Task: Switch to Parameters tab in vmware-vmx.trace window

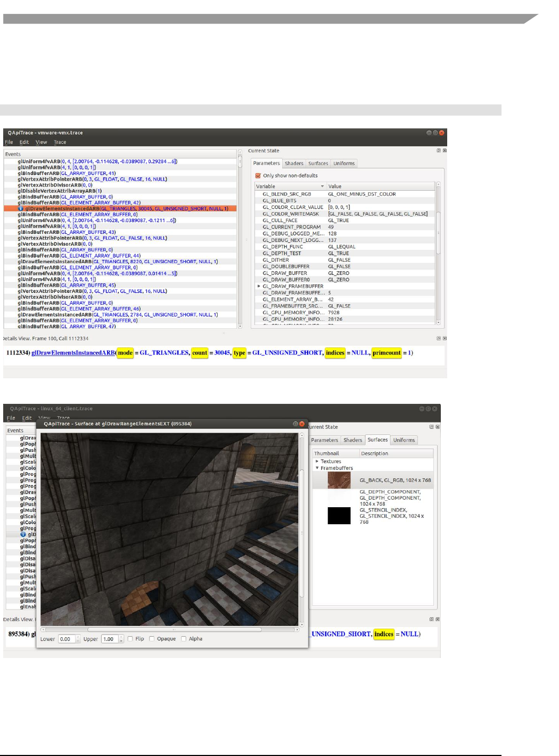Action: [x=266, y=163]
